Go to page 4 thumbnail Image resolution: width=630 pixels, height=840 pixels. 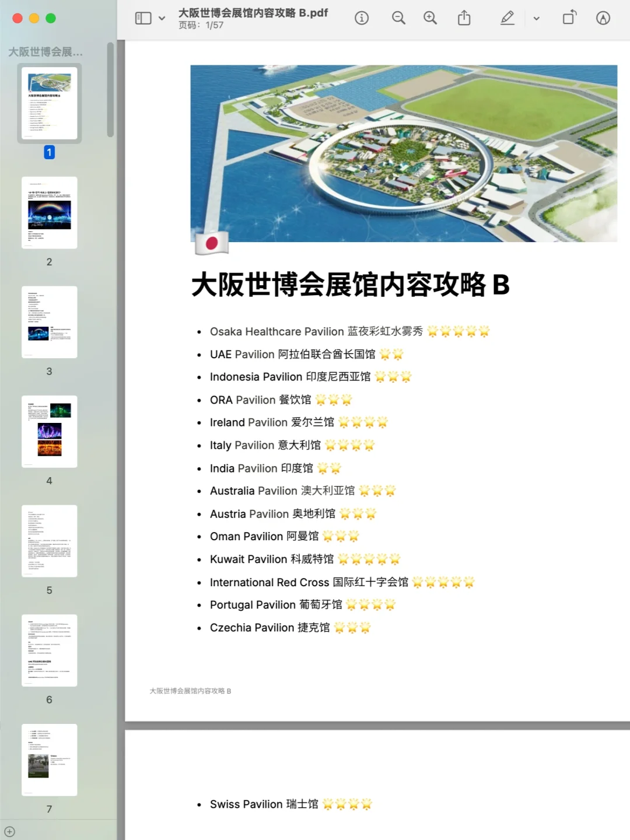[x=50, y=431]
